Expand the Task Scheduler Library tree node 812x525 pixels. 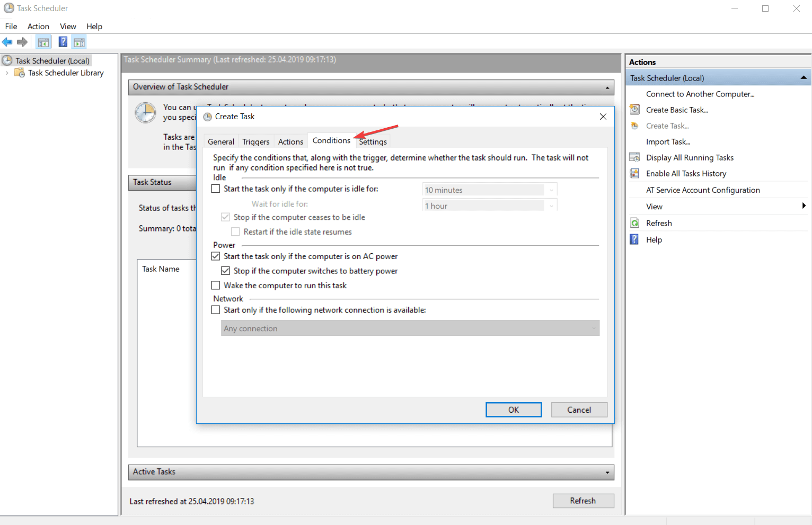6,73
